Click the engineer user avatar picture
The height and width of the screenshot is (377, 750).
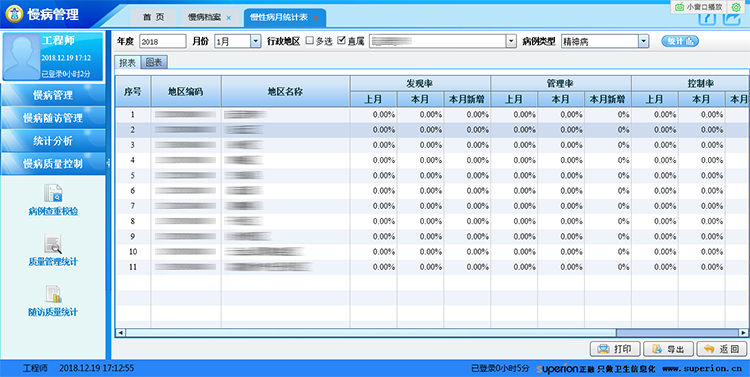[22, 56]
